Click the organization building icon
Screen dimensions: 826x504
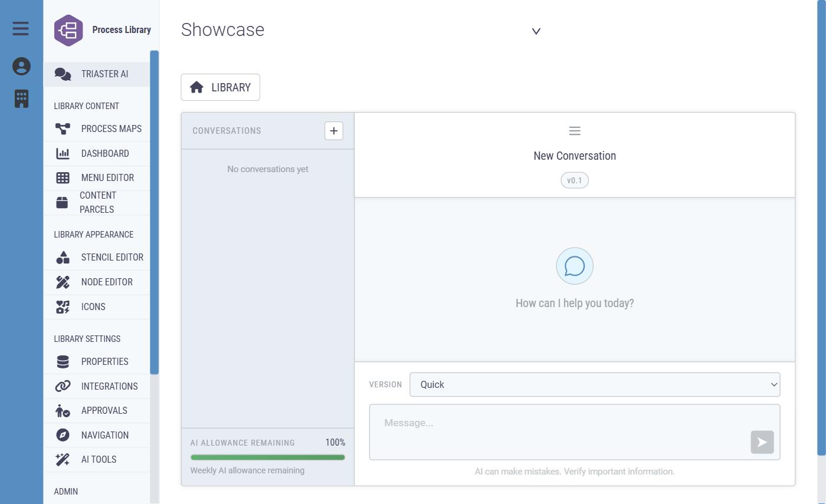click(21, 98)
